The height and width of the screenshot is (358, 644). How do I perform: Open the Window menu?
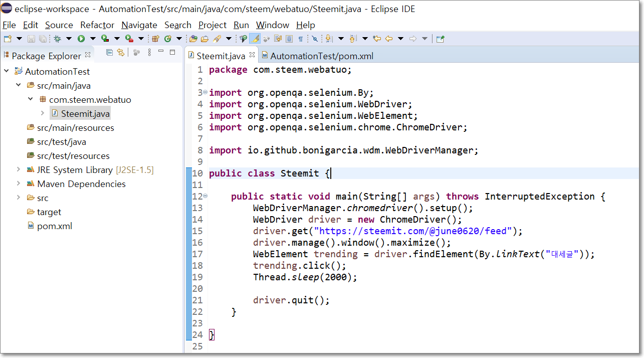[273, 25]
